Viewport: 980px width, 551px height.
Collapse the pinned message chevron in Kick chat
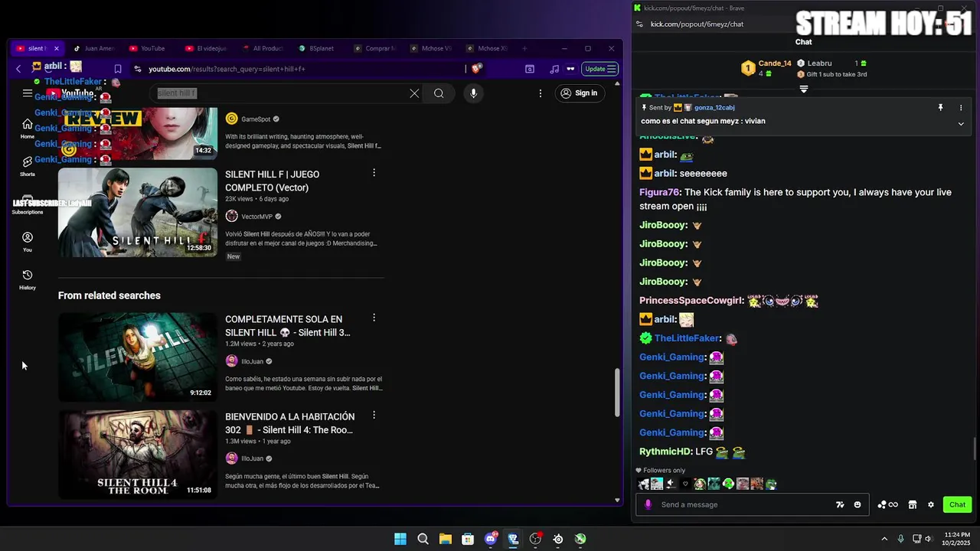[x=961, y=124]
